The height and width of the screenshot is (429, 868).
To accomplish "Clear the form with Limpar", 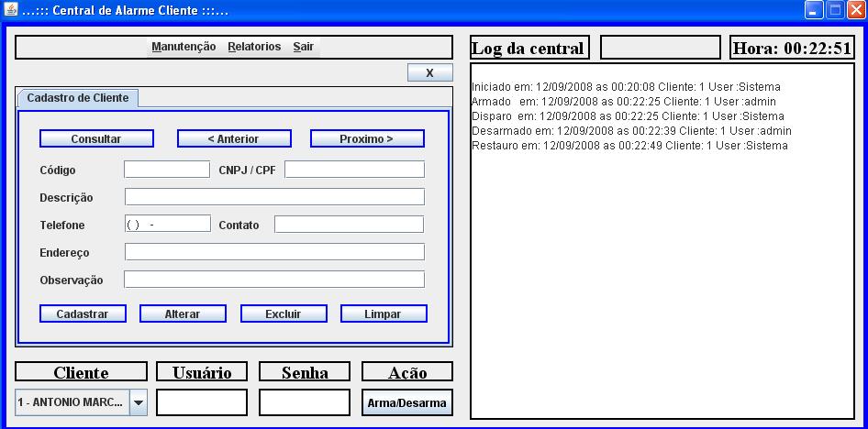I will [x=384, y=314].
